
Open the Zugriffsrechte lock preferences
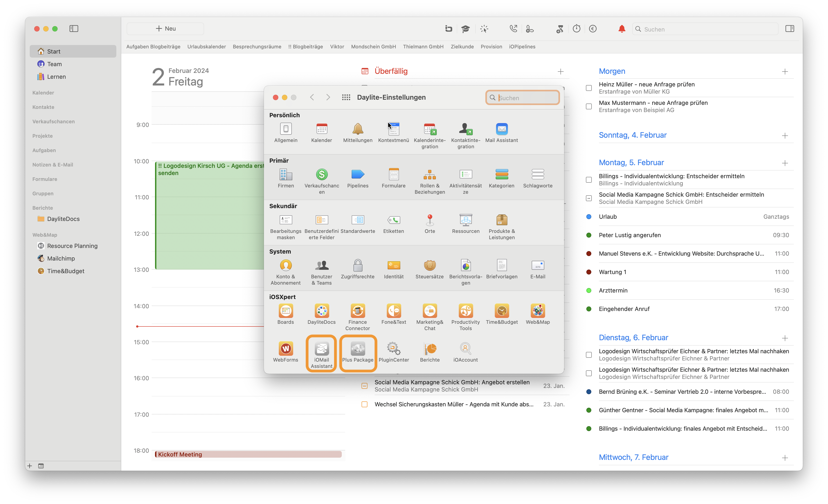pyautogui.click(x=358, y=269)
